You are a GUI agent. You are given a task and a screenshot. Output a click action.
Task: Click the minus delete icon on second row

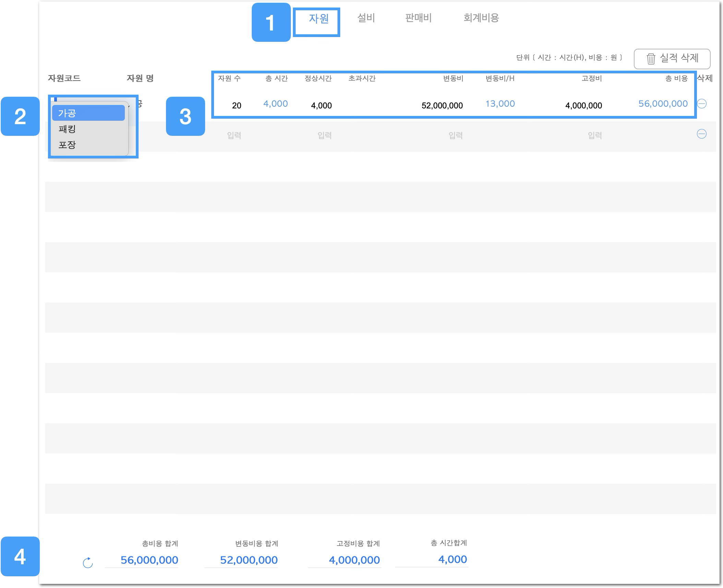[x=702, y=134]
